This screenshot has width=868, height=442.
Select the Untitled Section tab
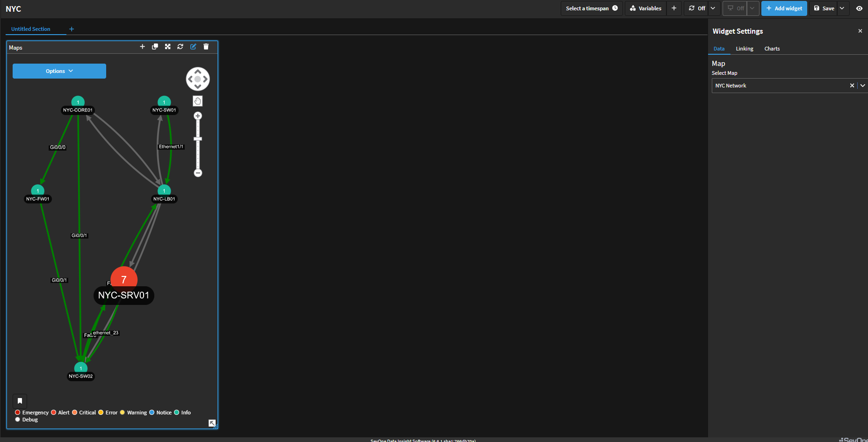point(31,29)
